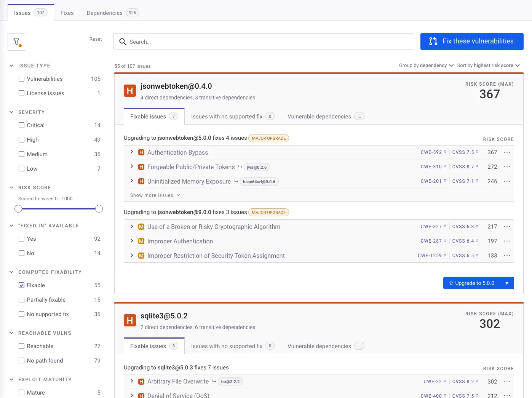Click the jws@0.2.6 transitive dependency badge
Screen dimensions: 532x398
tap(257, 167)
